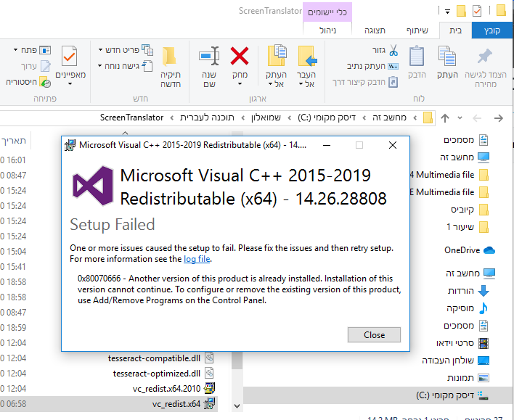Click the Rename (שנה שם) icon
The height and width of the screenshot is (420, 514).
pyautogui.click(x=209, y=56)
